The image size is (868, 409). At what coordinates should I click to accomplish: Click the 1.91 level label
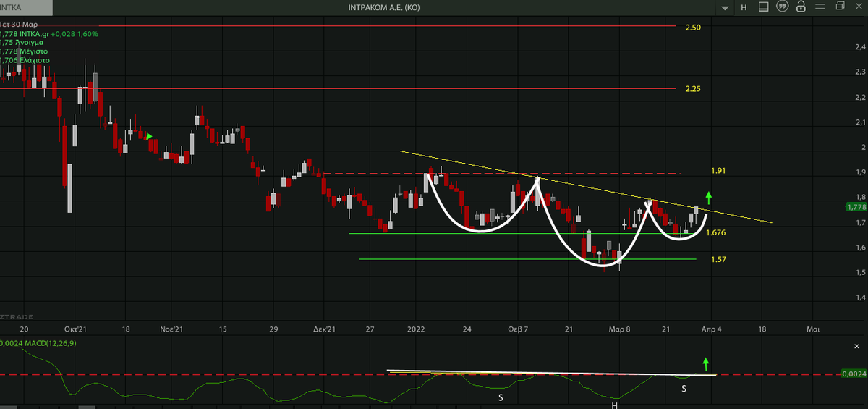[718, 171]
